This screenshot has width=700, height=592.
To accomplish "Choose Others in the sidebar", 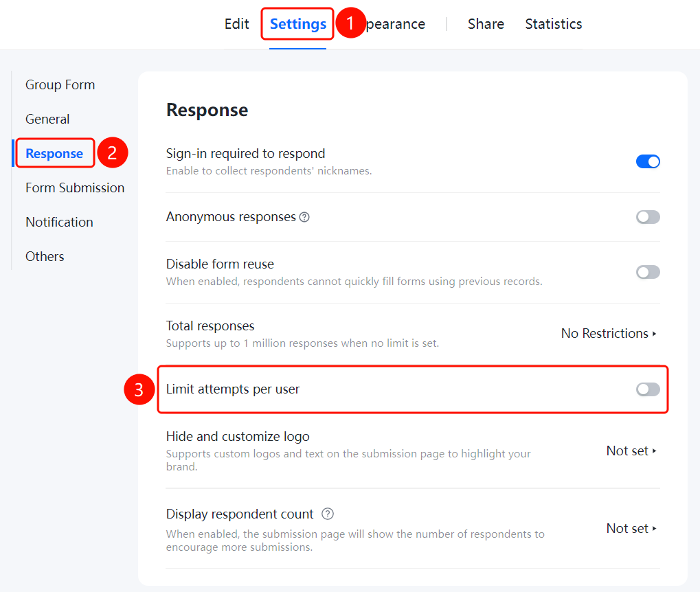I will [45, 256].
